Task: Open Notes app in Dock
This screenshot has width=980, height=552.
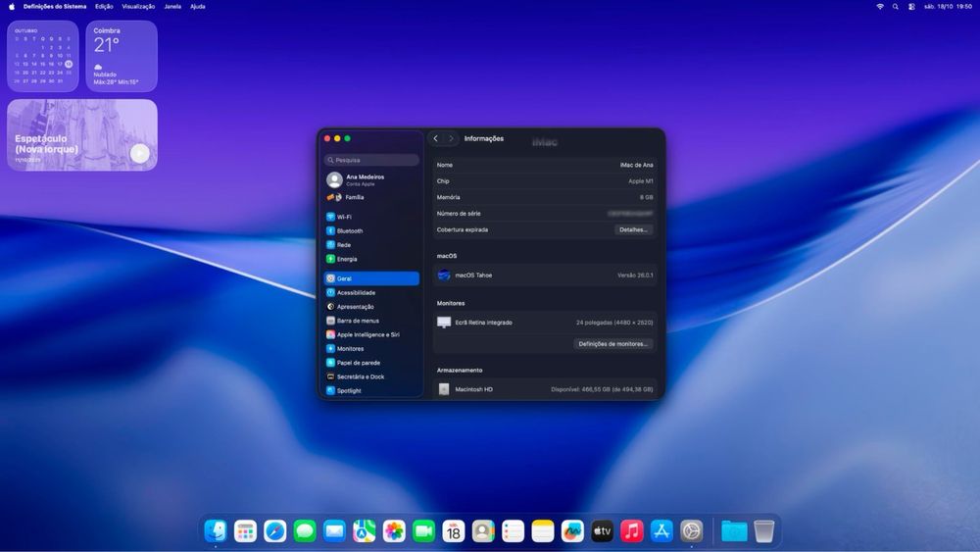Action: tap(543, 530)
